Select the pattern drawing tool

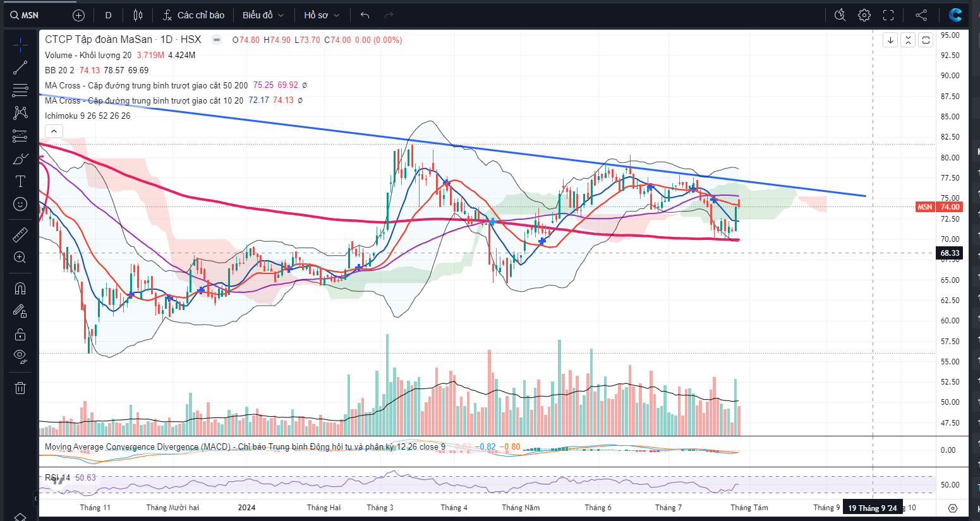click(x=20, y=113)
